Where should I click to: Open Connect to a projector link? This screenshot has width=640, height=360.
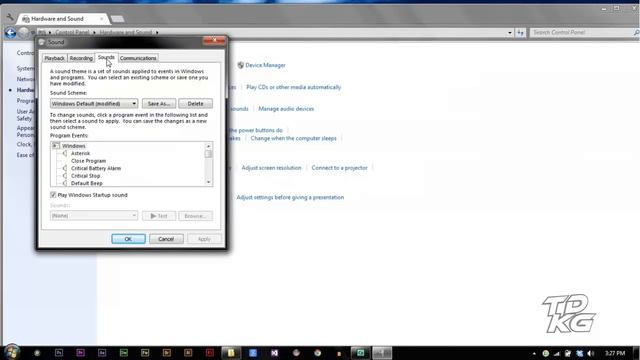(x=340, y=168)
